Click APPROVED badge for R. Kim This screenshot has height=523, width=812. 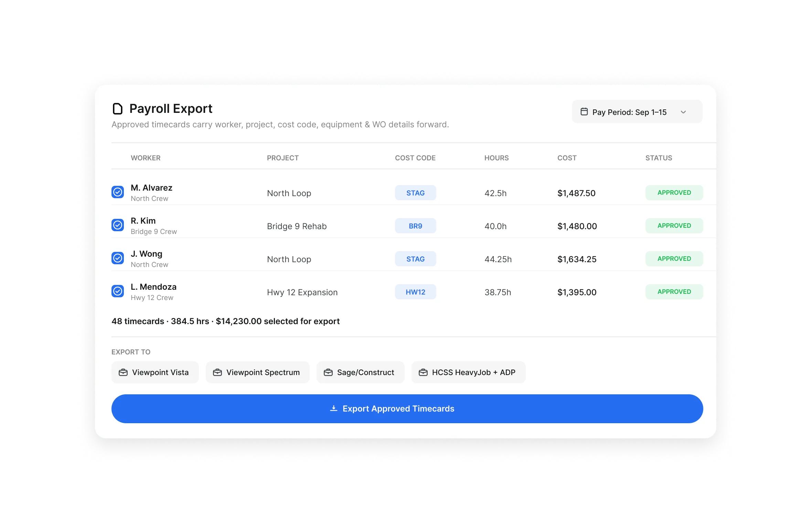point(674,226)
